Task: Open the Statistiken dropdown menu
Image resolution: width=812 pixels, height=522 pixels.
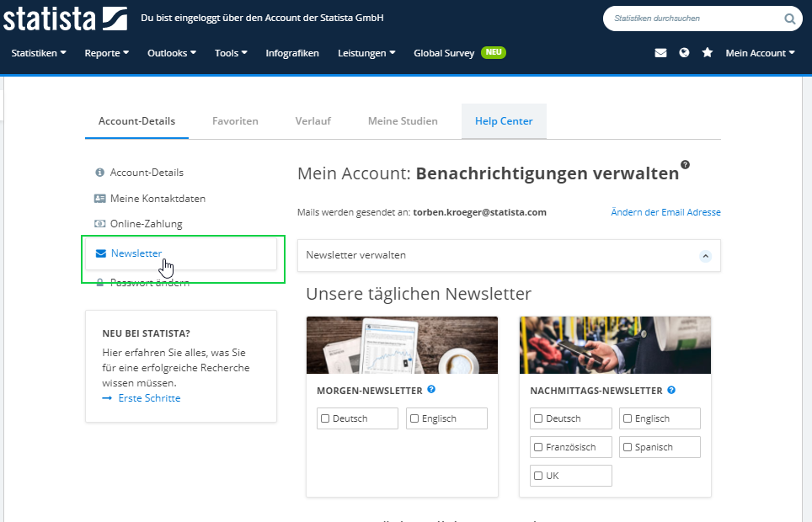Action: 39,53
